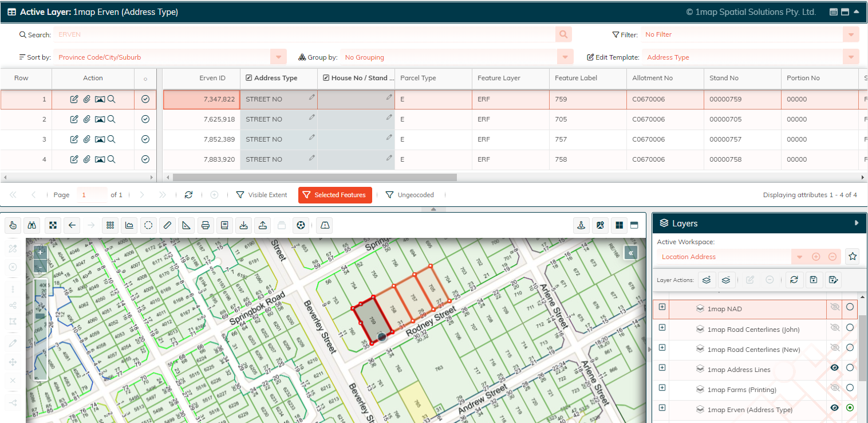Click the map zoom slider handle

pos(40,316)
